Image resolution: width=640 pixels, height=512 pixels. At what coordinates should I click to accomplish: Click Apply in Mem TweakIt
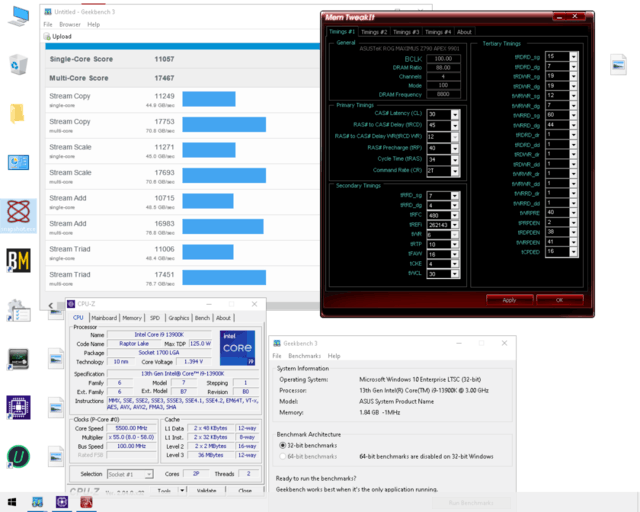pos(509,300)
